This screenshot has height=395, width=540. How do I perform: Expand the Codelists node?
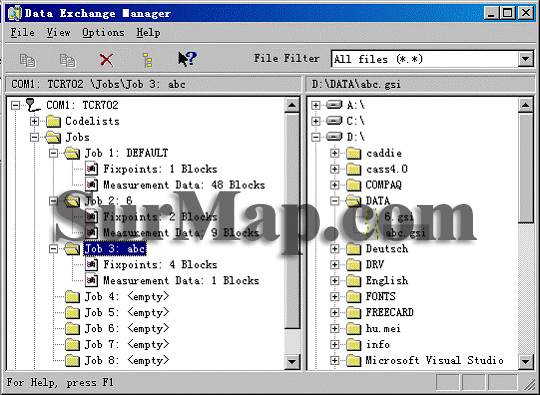coord(34,121)
